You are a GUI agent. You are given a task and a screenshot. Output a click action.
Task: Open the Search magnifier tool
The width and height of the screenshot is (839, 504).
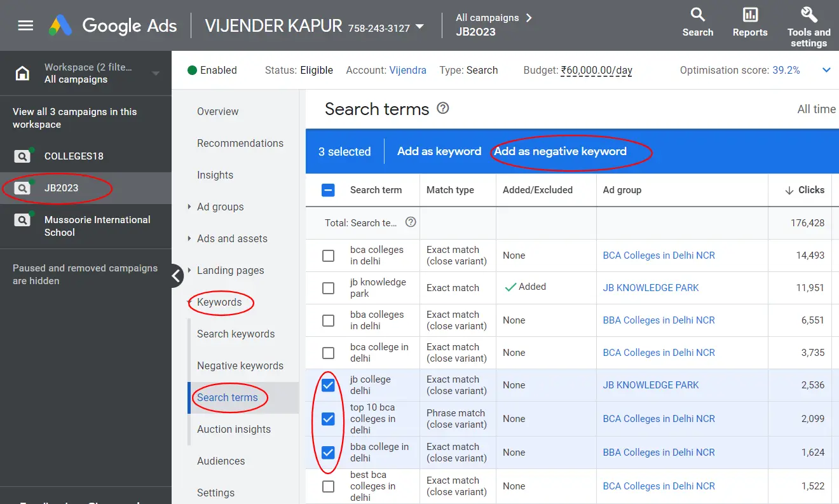coord(698,15)
